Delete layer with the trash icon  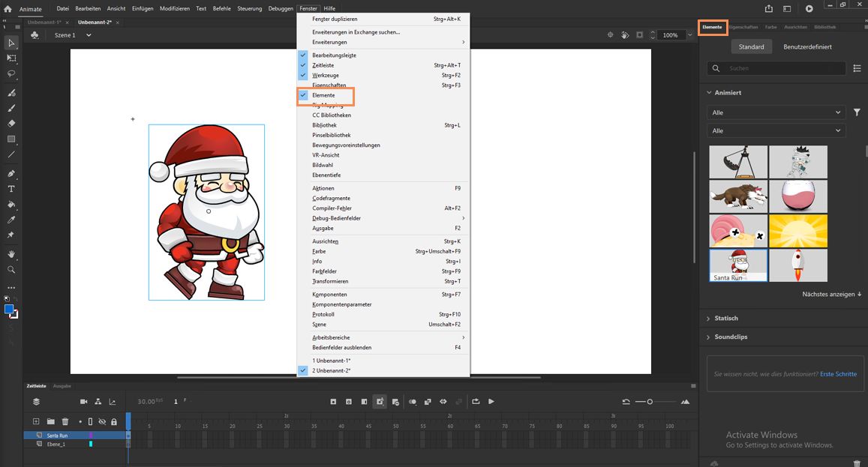point(65,421)
